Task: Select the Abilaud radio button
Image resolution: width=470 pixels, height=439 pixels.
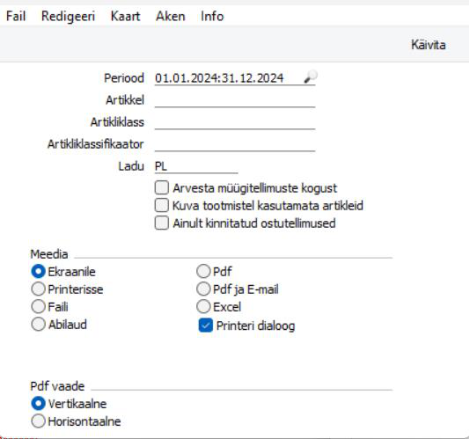Action: [38, 324]
